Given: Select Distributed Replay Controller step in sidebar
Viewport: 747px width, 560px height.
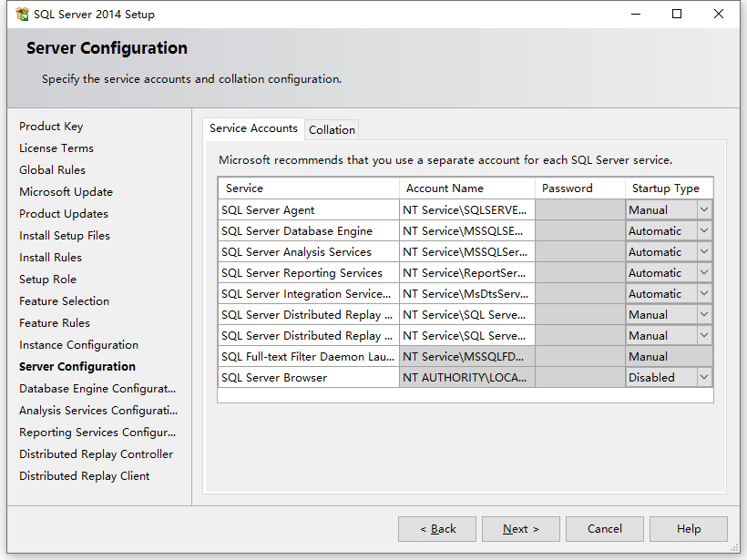Looking at the screenshot, I should [97, 454].
